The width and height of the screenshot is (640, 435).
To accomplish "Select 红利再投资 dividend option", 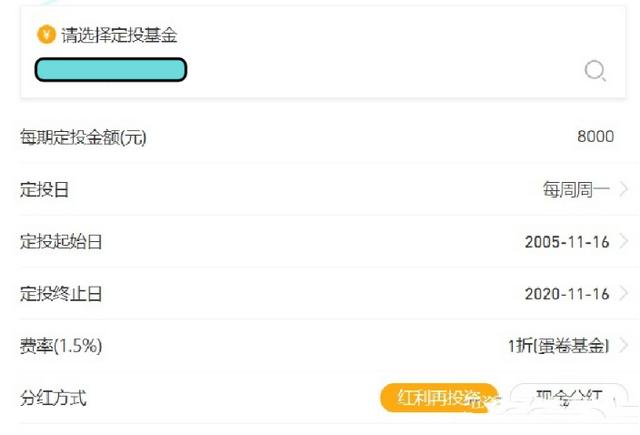I will (439, 397).
